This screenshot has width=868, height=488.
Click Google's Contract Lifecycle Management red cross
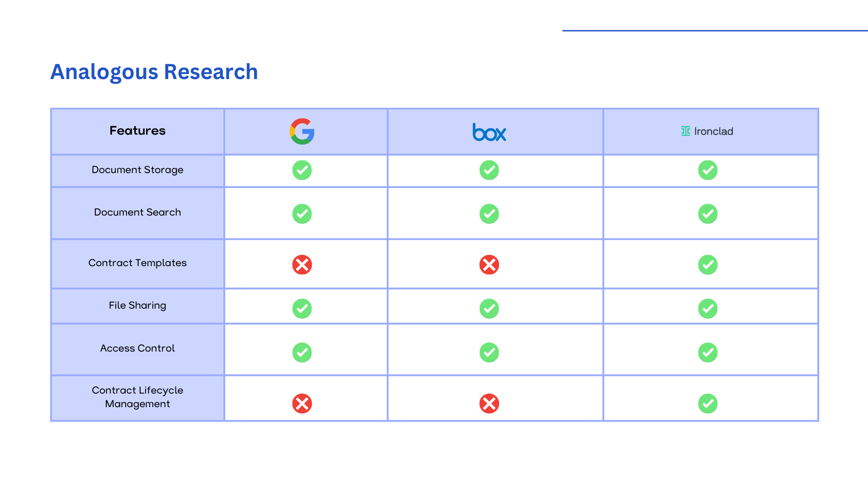pos(302,404)
